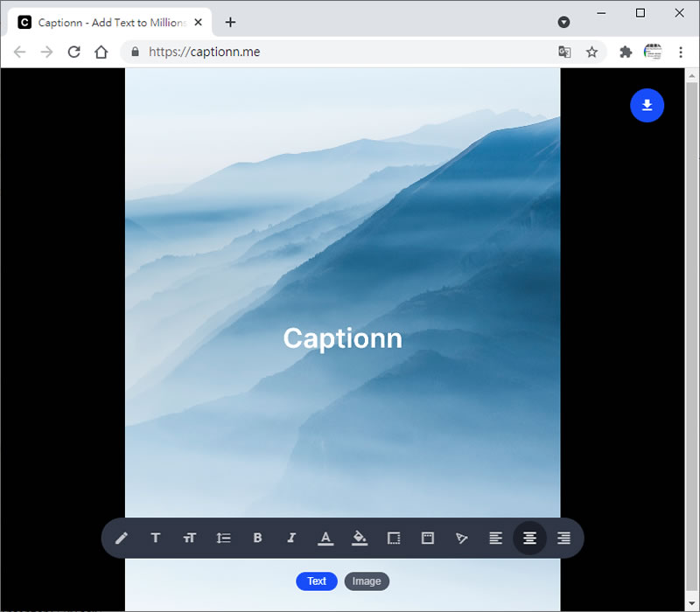The image size is (700, 612).
Task: Select the Text mode pill
Action: point(317,581)
